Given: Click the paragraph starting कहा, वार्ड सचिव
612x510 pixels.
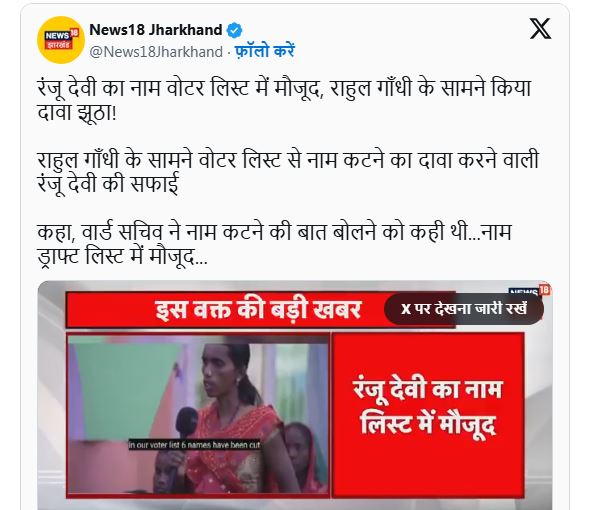Looking at the screenshot, I should pos(274,244).
